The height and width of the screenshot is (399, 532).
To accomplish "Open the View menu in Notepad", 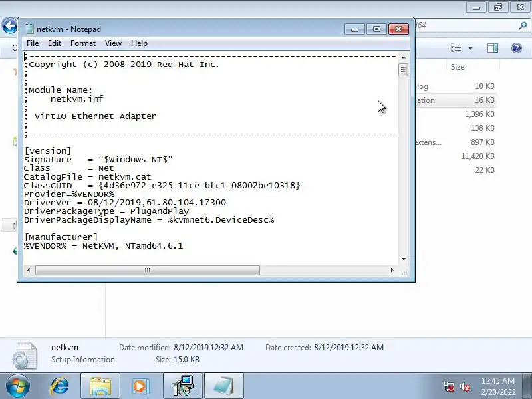I will [113, 43].
